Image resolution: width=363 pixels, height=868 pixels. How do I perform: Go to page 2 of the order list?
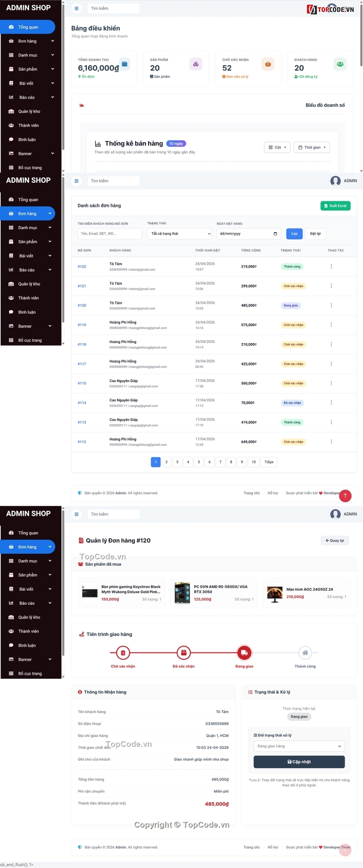point(166,462)
